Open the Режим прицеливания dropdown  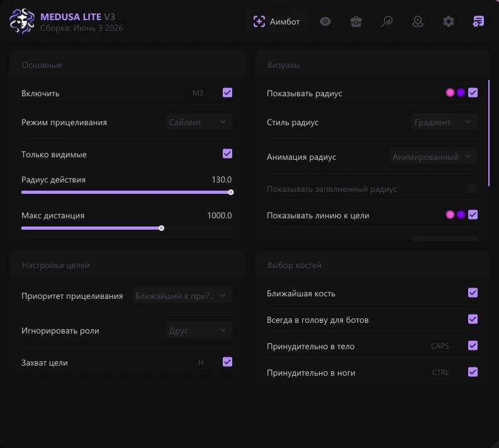tap(199, 122)
